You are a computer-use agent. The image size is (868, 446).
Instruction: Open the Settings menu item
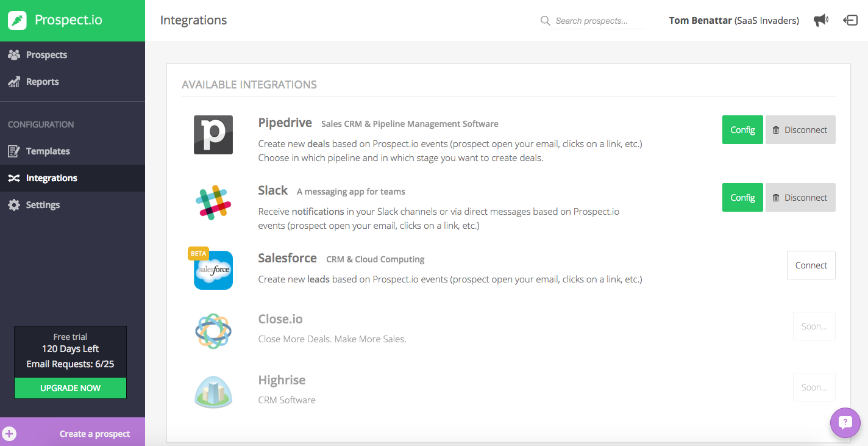[x=73, y=205]
